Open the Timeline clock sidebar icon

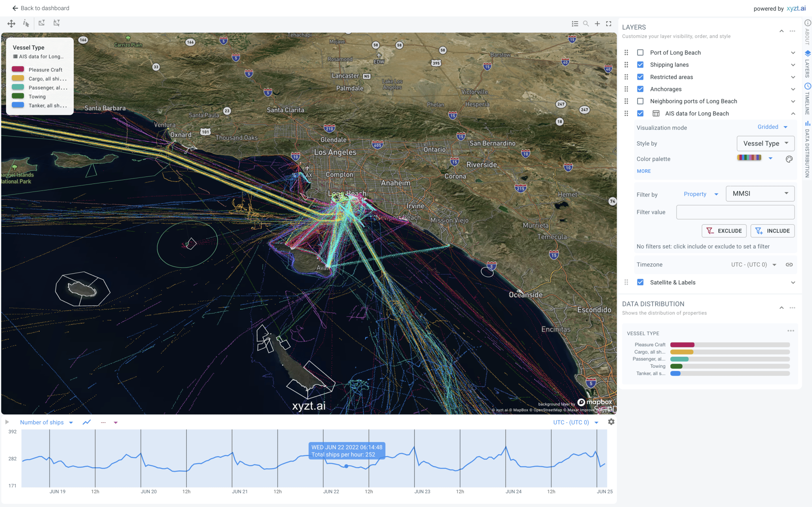tap(808, 86)
